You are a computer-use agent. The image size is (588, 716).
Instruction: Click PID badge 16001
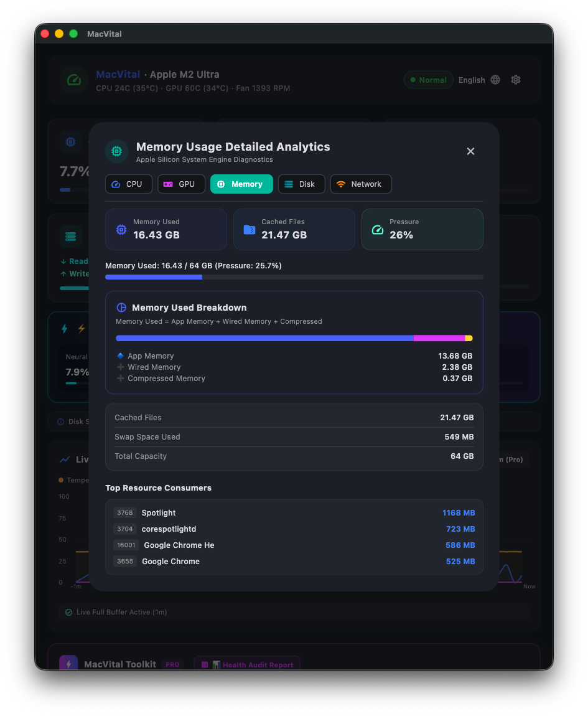[x=126, y=545]
